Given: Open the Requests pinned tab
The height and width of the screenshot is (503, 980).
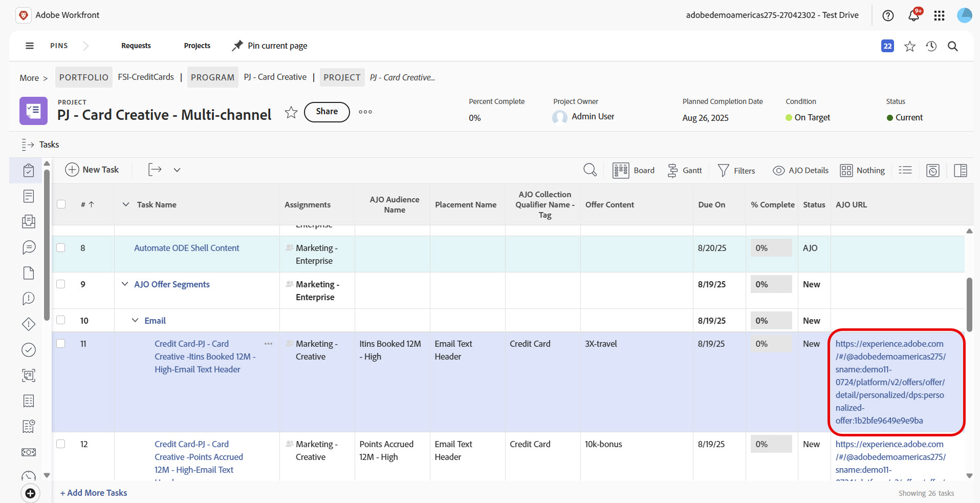Looking at the screenshot, I should (x=136, y=46).
